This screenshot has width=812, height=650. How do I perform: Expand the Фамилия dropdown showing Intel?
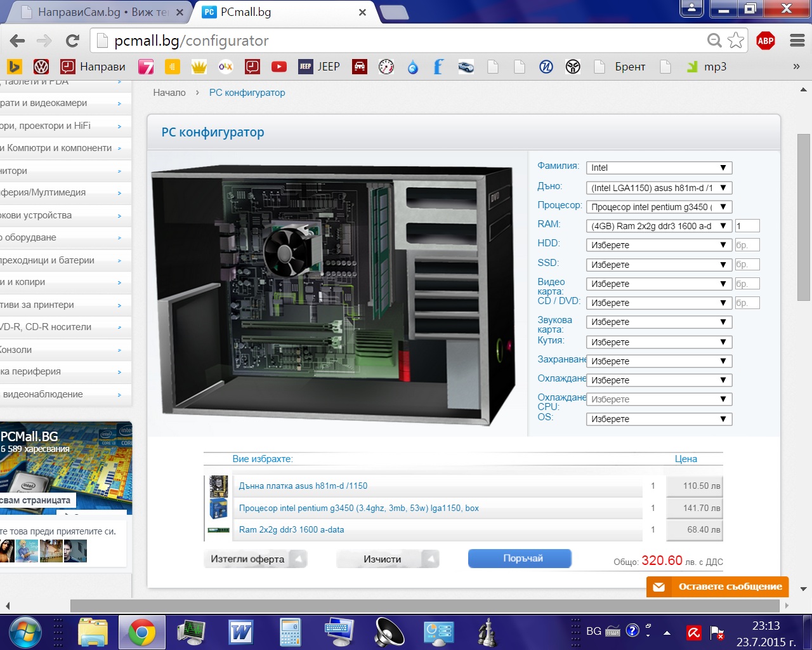658,168
